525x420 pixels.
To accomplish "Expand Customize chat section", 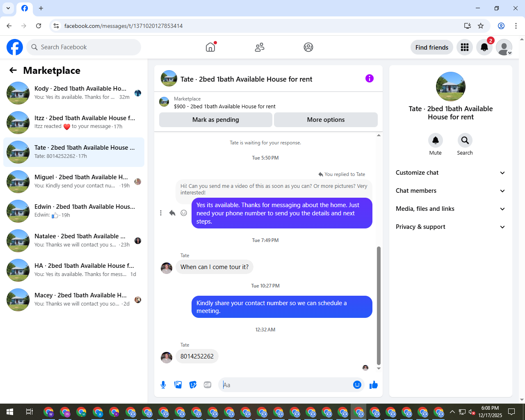I will coord(451,173).
